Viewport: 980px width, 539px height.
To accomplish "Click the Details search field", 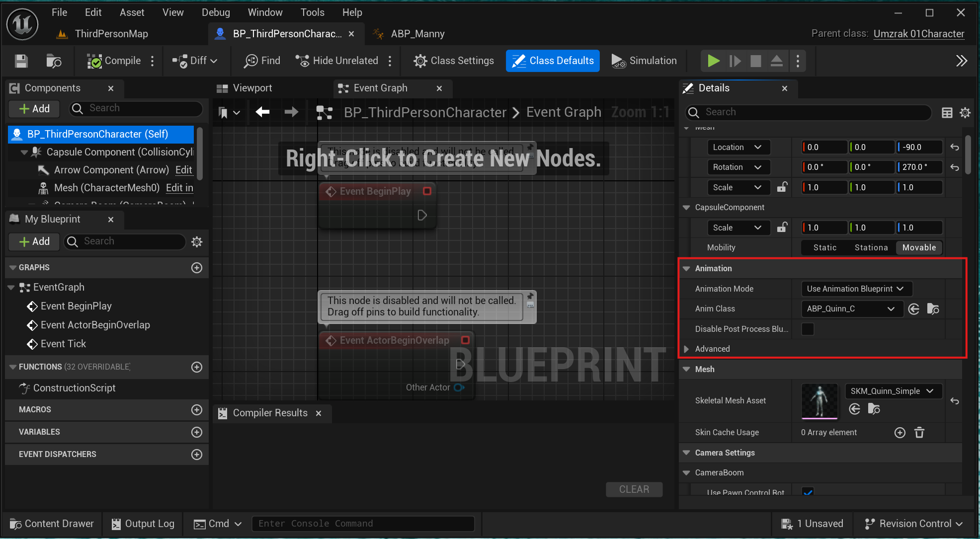I will pos(809,112).
